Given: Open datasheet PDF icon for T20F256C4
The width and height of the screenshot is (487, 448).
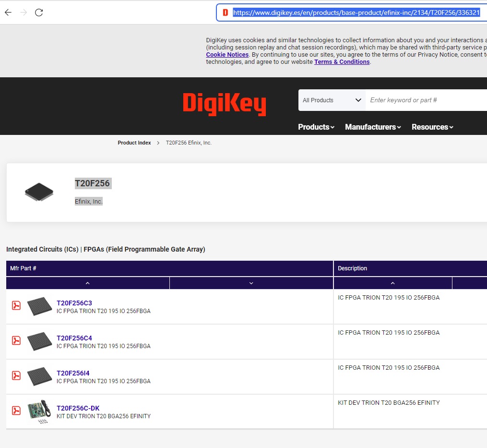Looking at the screenshot, I should (16, 340).
